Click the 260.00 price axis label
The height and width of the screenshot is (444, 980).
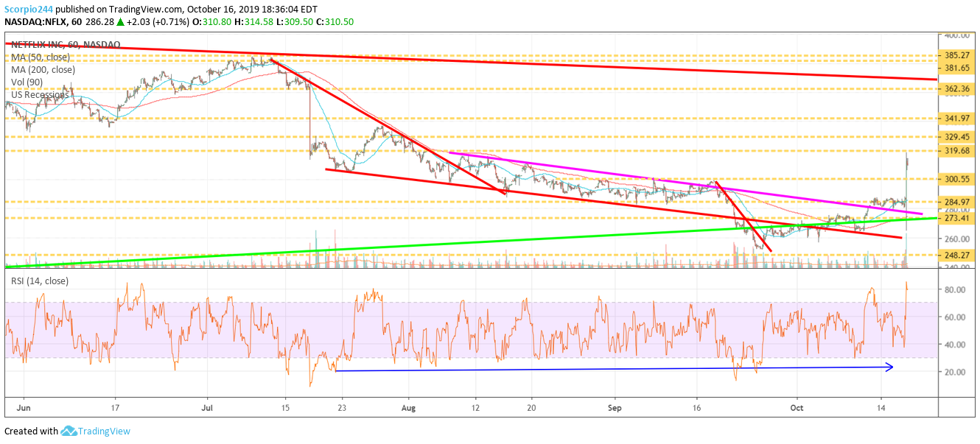tap(956, 239)
